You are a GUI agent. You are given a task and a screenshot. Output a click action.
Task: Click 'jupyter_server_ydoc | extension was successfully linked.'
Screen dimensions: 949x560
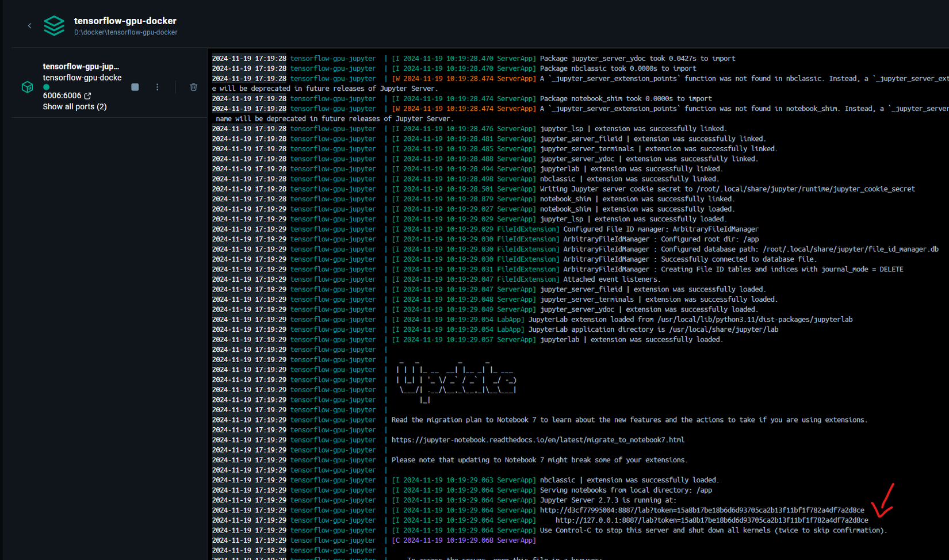tap(649, 159)
